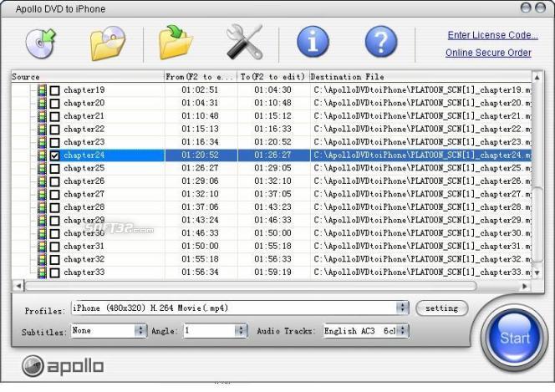Click start time 01:50:00 for chapter31
This screenshot has height=392, width=555.
point(200,247)
